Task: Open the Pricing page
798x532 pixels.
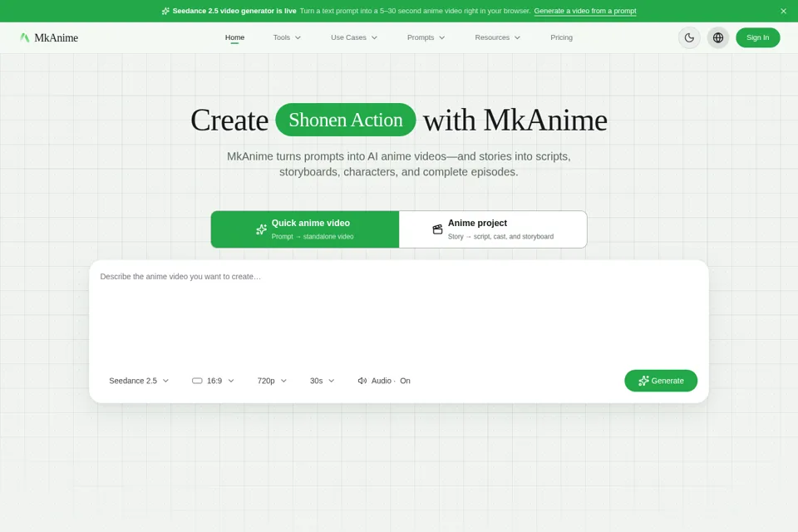Action: tap(561, 37)
